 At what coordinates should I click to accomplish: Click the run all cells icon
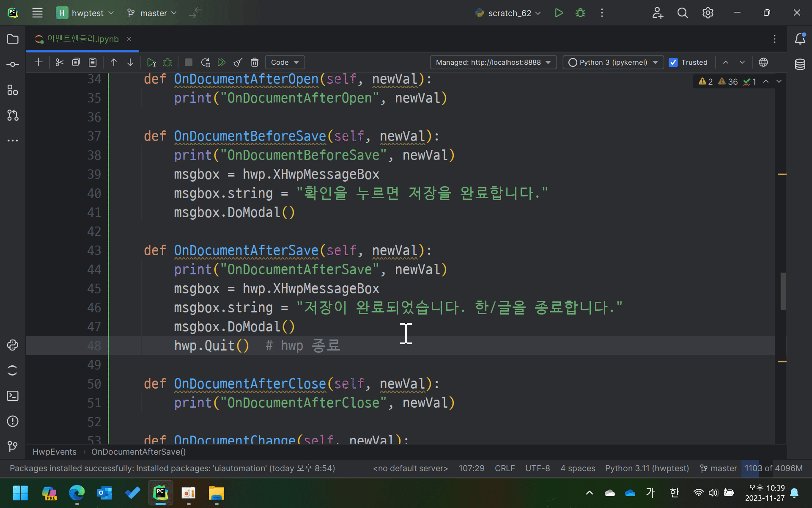(222, 62)
